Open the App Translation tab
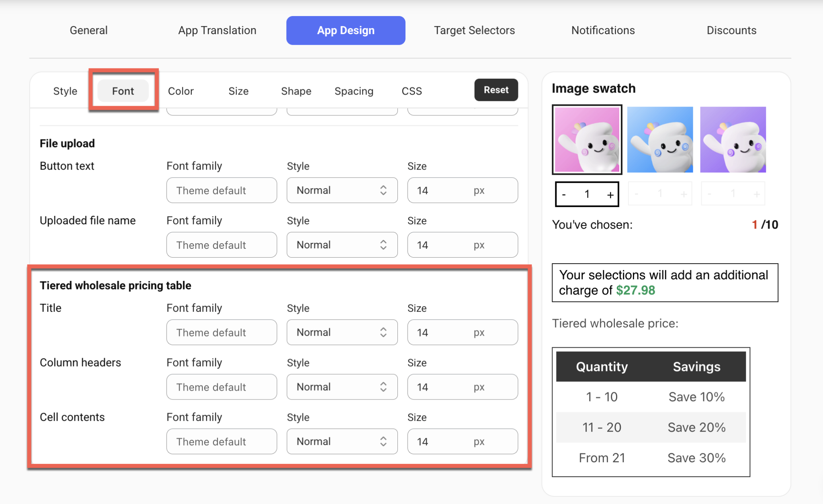The image size is (823, 504). click(217, 30)
